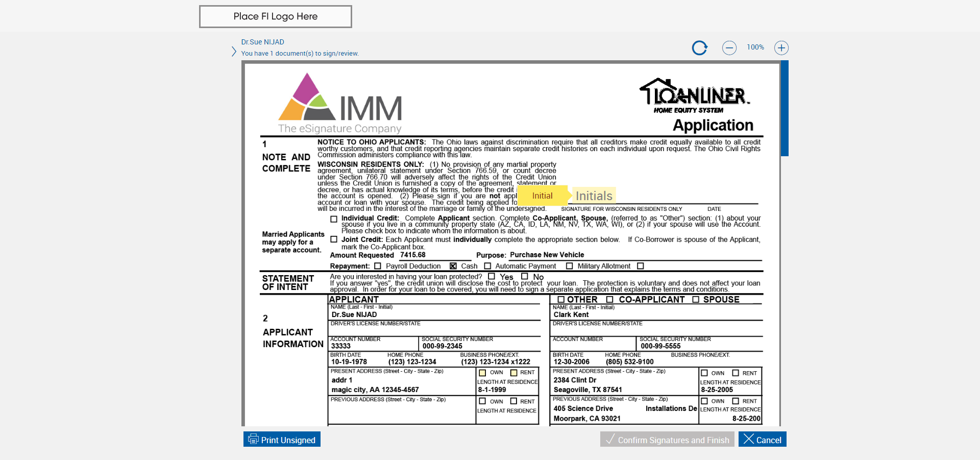Check the Joint Credit checkbox

[334, 239]
